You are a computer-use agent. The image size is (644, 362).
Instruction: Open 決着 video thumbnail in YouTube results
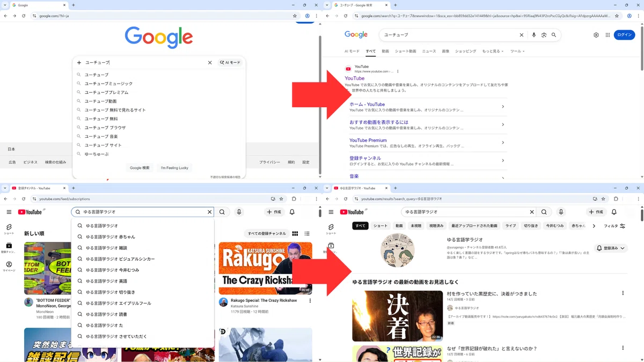[398, 316]
